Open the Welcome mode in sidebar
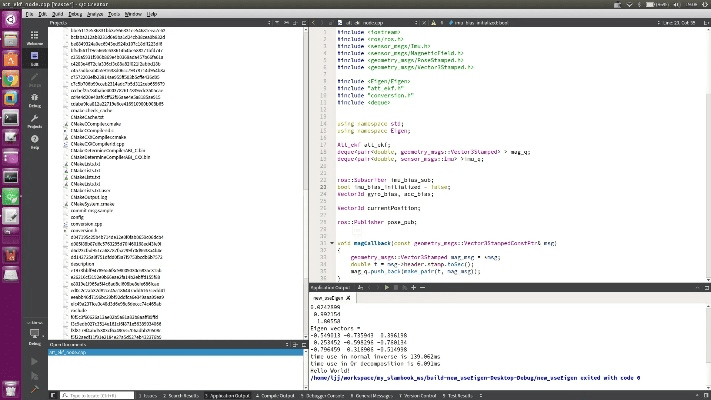 pyautogui.click(x=35, y=37)
